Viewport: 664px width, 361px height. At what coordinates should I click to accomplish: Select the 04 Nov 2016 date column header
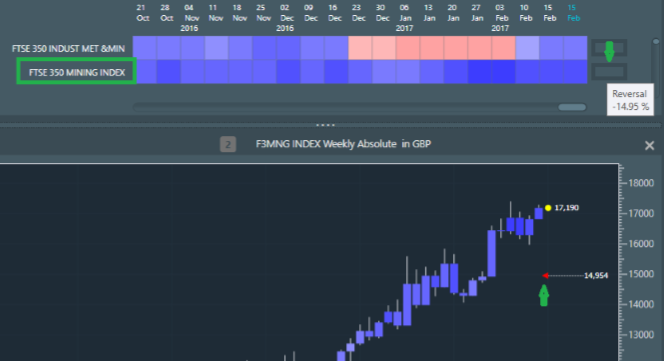tap(190, 18)
